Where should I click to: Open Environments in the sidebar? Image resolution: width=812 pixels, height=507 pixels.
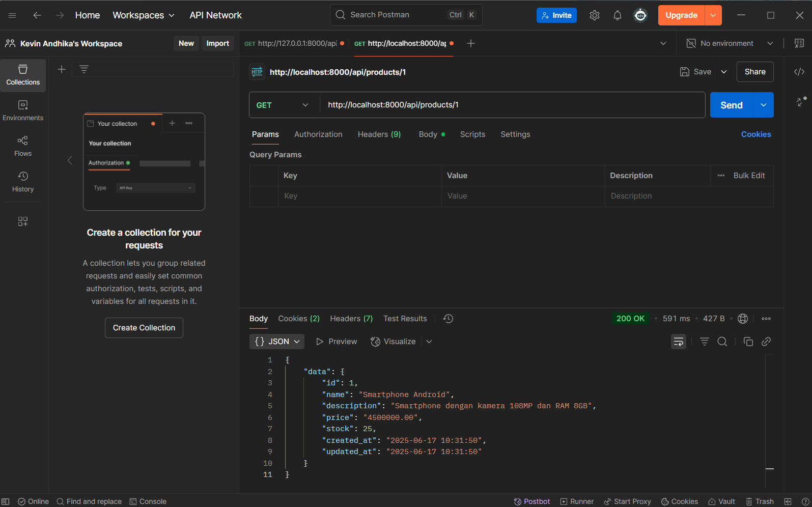point(23,110)
